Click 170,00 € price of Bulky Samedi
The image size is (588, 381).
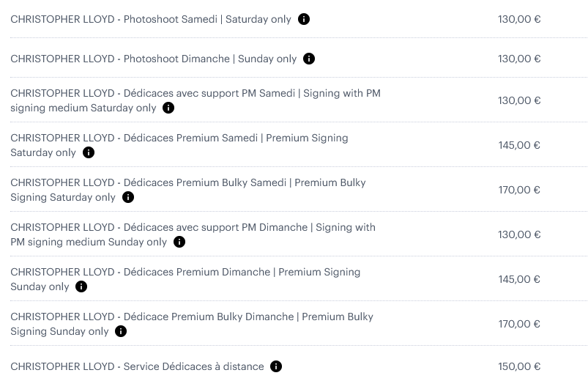[519, 190]
